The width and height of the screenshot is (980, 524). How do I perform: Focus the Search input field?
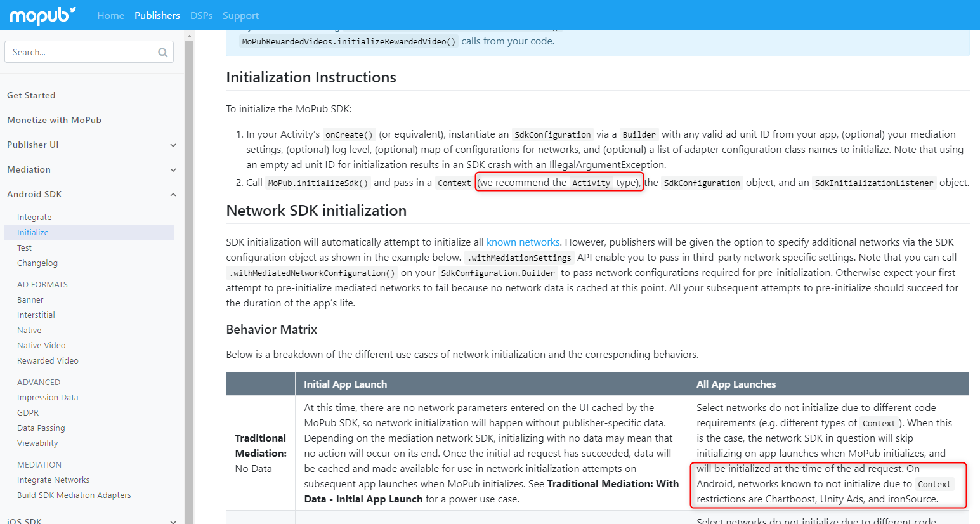pos(89,52)
